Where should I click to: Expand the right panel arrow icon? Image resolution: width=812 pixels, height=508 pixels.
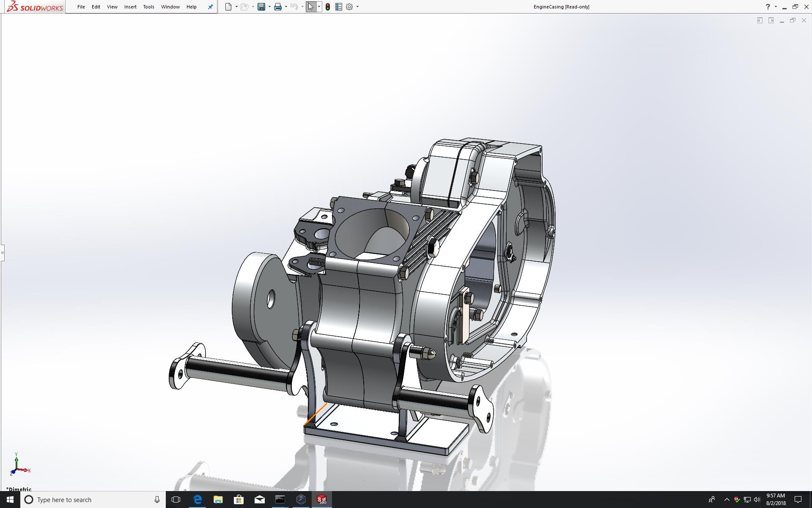pos(771,20)
